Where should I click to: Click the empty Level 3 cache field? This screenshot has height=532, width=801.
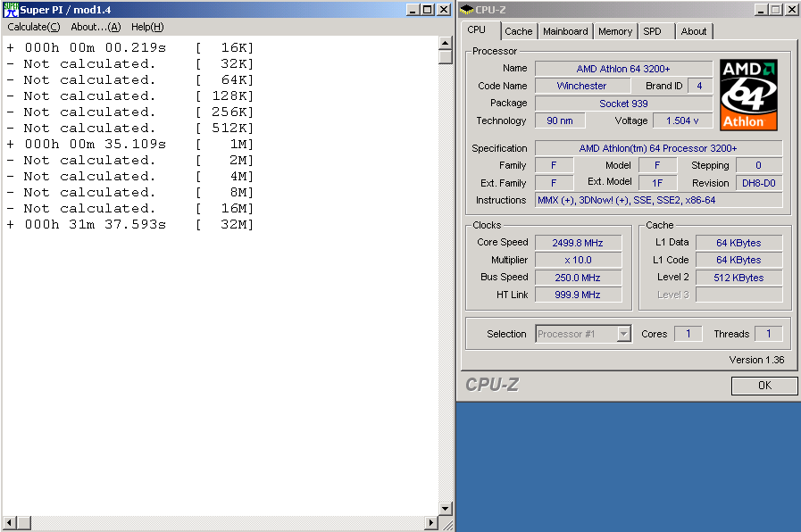738,295
